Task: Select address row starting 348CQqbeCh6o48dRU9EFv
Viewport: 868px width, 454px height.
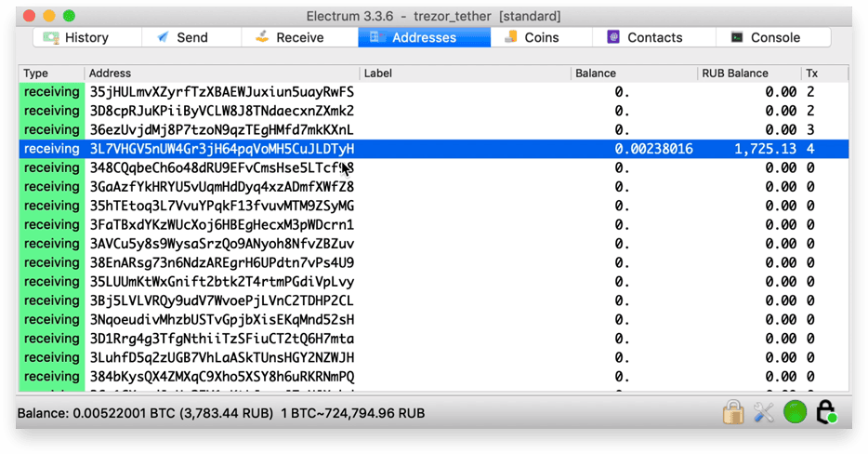Action: 221,167
